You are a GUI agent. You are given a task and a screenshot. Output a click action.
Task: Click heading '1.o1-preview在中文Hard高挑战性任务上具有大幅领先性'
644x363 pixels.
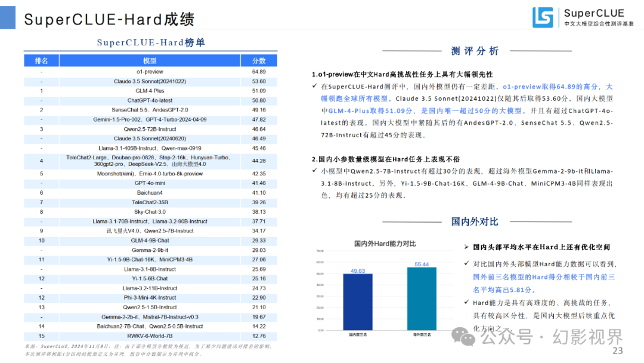(x=402, y=75)
